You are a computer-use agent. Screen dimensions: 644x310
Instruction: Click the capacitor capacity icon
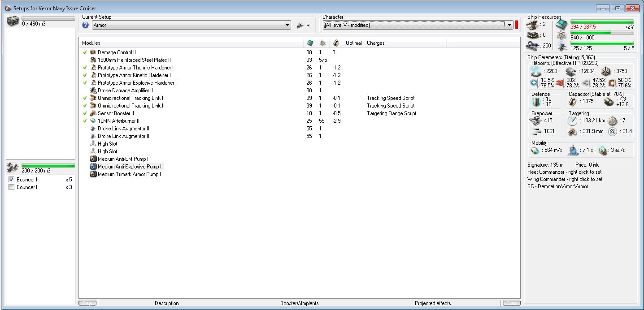pyautogui.click(x=573, y=102)
